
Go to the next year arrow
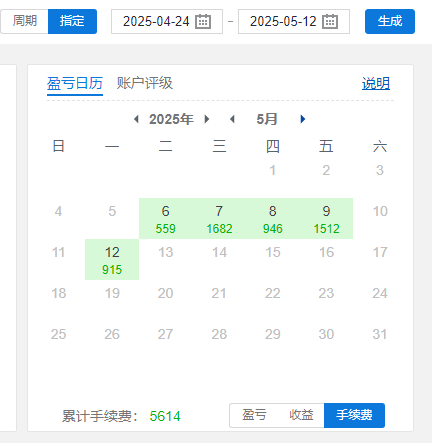point(207,119)
